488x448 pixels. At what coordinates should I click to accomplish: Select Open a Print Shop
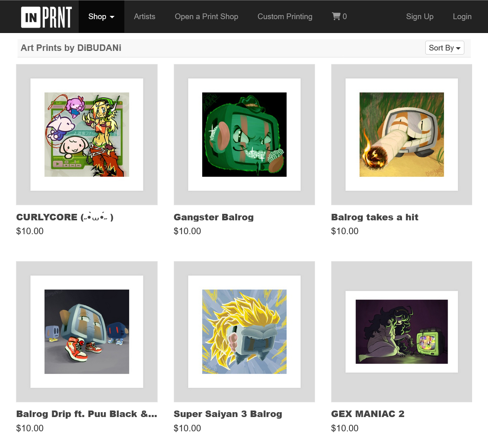206,16
